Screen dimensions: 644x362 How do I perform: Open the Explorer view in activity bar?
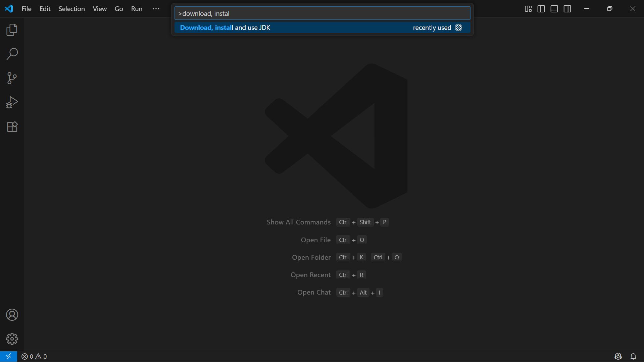[12, 30]
